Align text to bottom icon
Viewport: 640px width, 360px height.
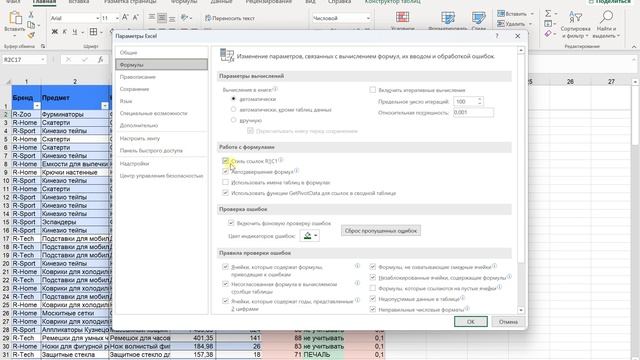point(172,18)
